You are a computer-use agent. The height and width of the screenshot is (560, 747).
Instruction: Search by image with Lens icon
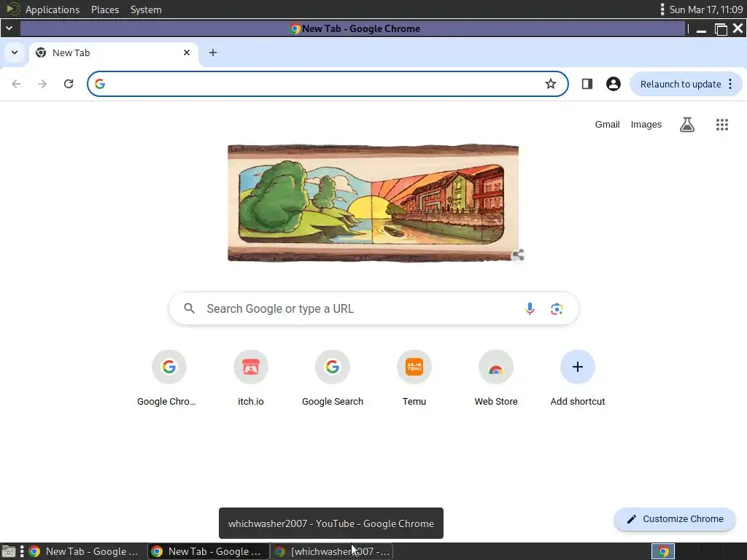click(x=557, y=308)
